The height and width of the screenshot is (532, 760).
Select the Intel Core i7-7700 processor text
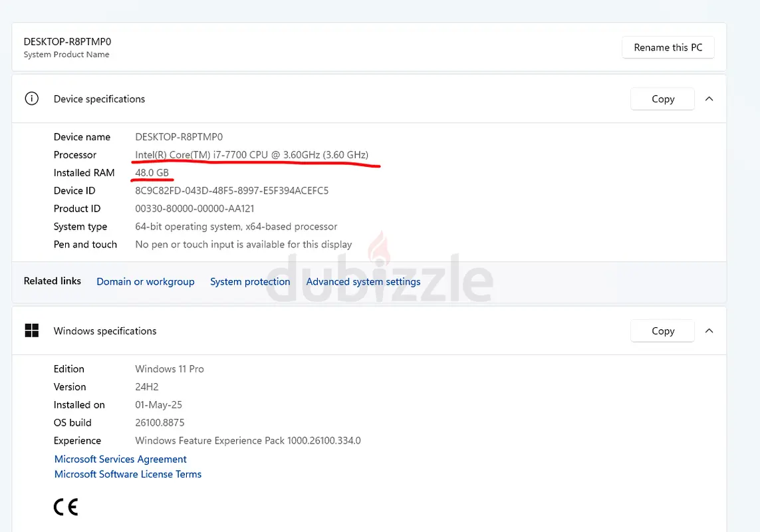coord(251,155)
